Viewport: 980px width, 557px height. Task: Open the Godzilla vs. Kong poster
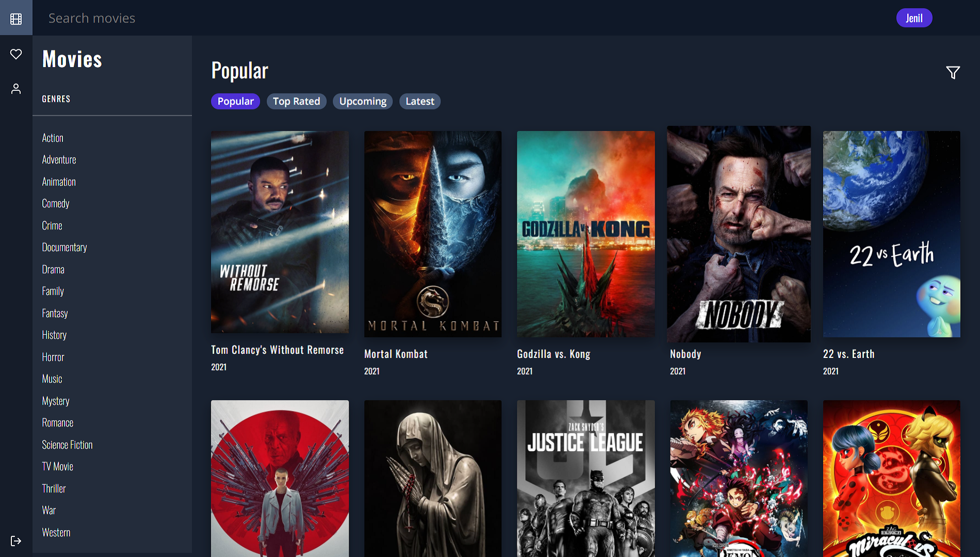coord(586,234)
